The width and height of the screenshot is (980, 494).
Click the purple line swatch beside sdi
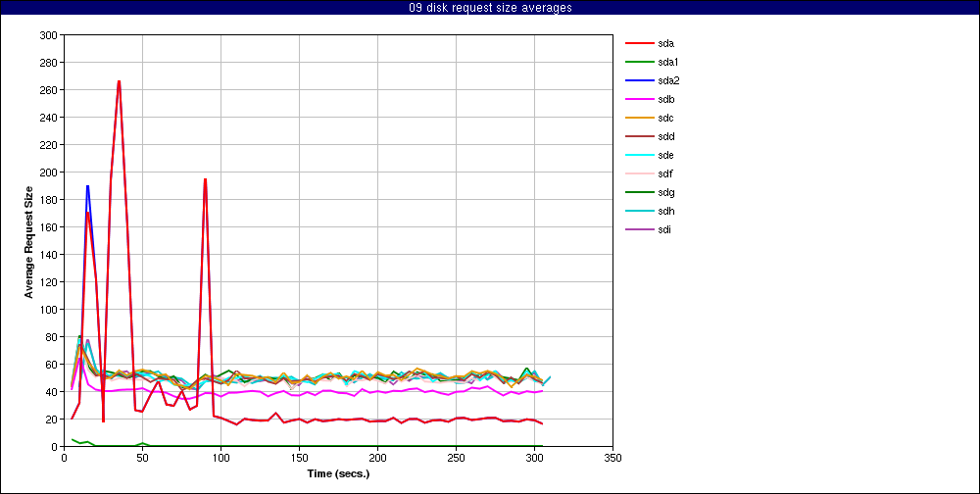(639, 229)
